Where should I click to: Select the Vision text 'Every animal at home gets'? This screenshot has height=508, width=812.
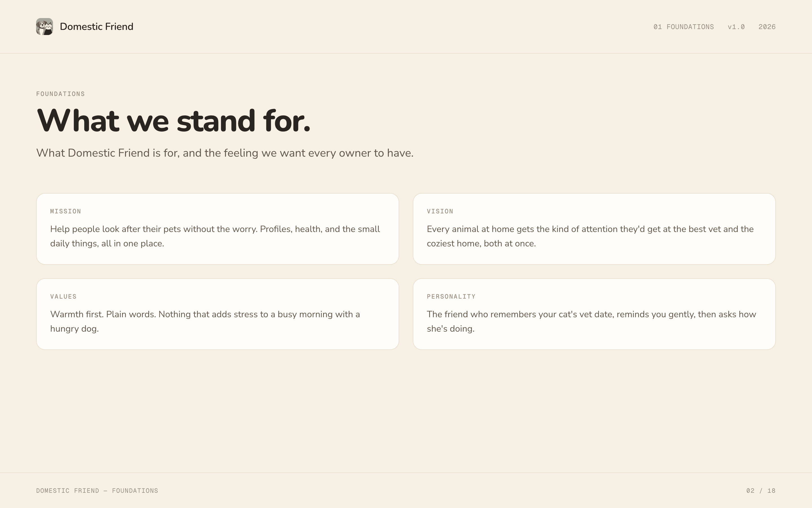590,236
